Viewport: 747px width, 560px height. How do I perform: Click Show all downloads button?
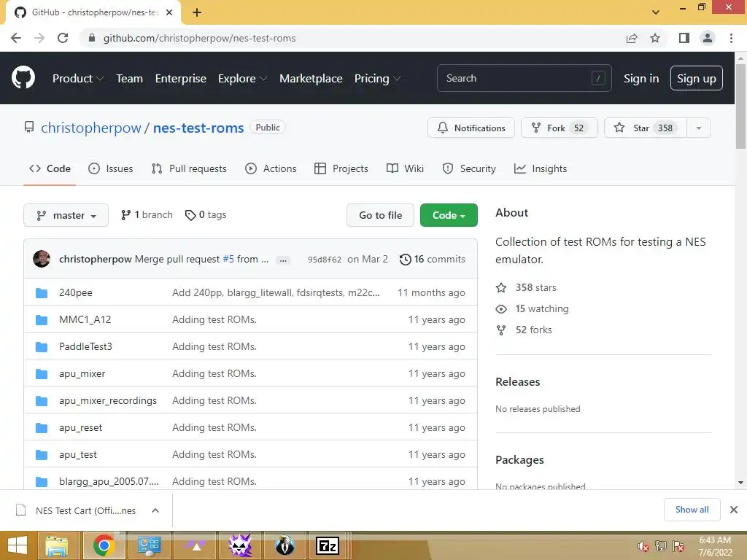[x=692, y=510]
